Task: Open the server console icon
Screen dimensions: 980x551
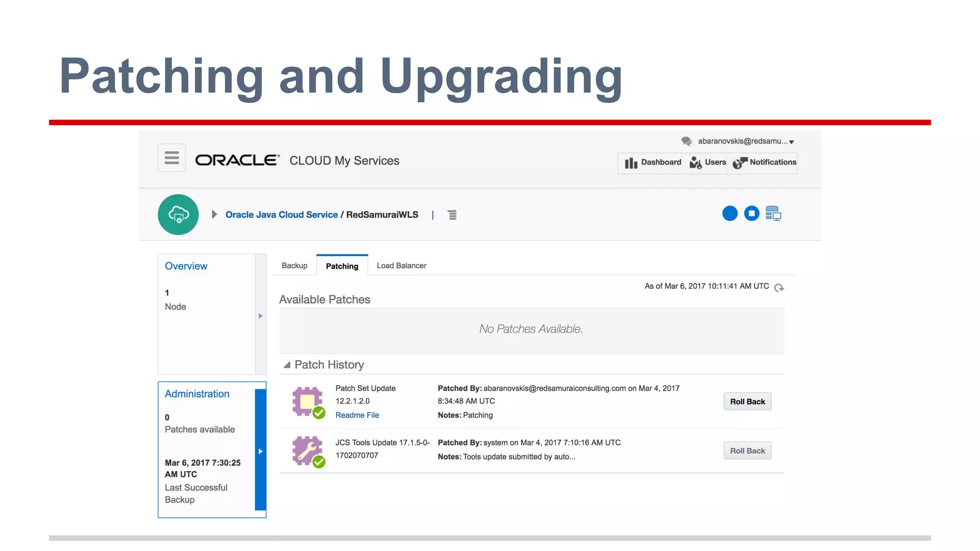Action: pyautogui.click(x=773, y=213)
